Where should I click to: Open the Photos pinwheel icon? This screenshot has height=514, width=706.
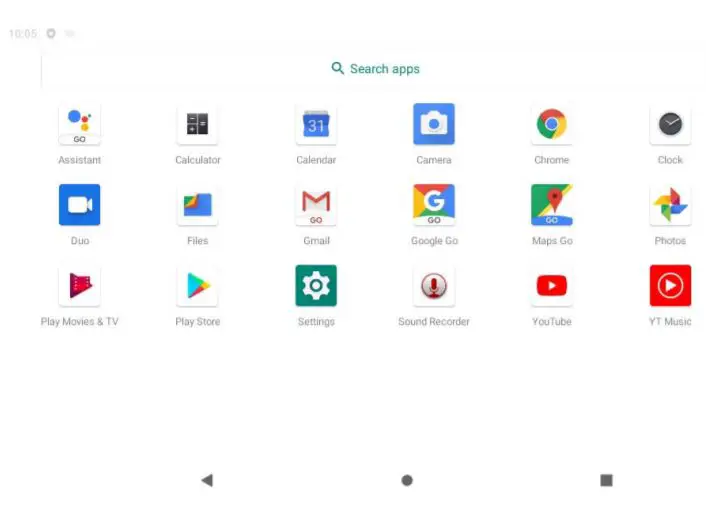tap(670, 205)
